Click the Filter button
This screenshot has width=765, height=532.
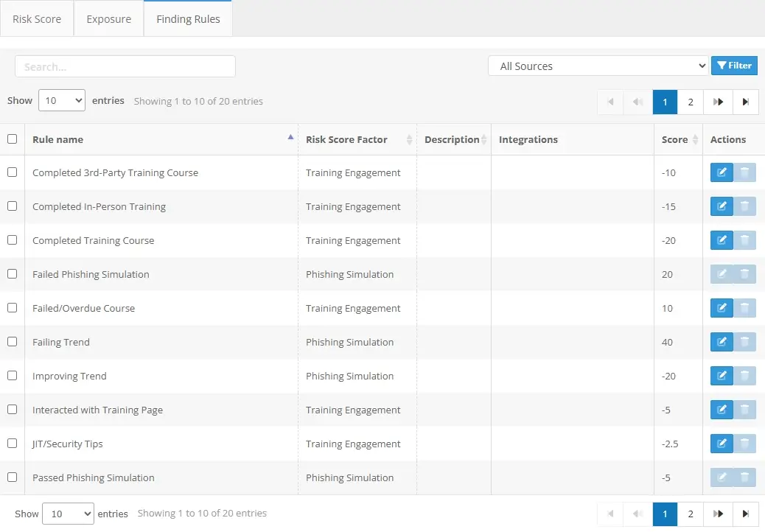(x=734, y=66)
